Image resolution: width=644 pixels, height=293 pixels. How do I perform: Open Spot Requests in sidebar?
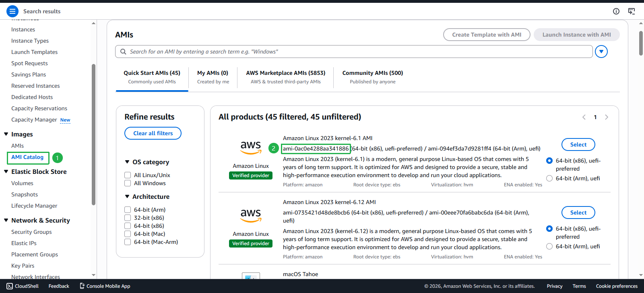pyautogui.click(x=29, y=63)
